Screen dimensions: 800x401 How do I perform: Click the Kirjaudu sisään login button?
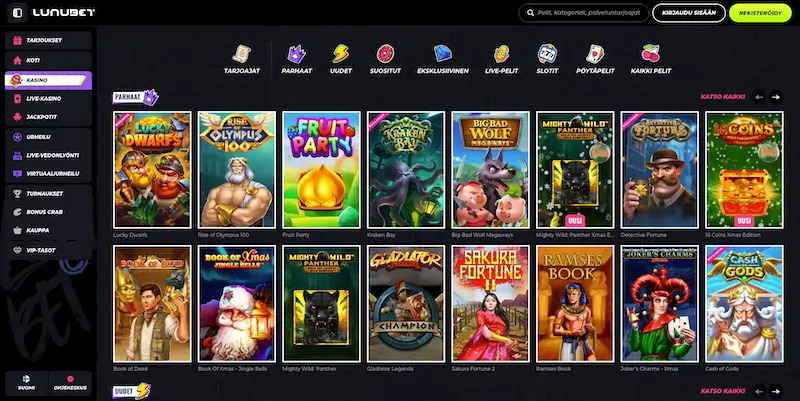689,13
